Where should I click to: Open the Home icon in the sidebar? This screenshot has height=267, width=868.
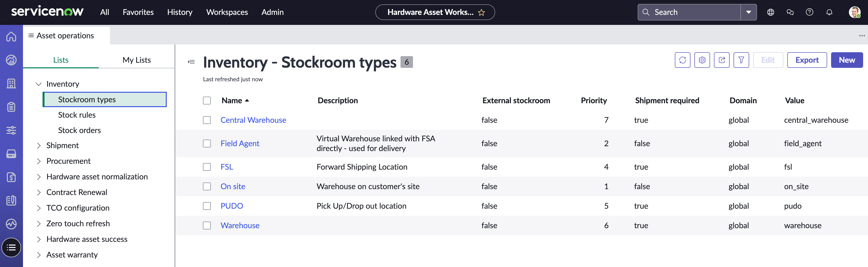(x=11, y=36)
